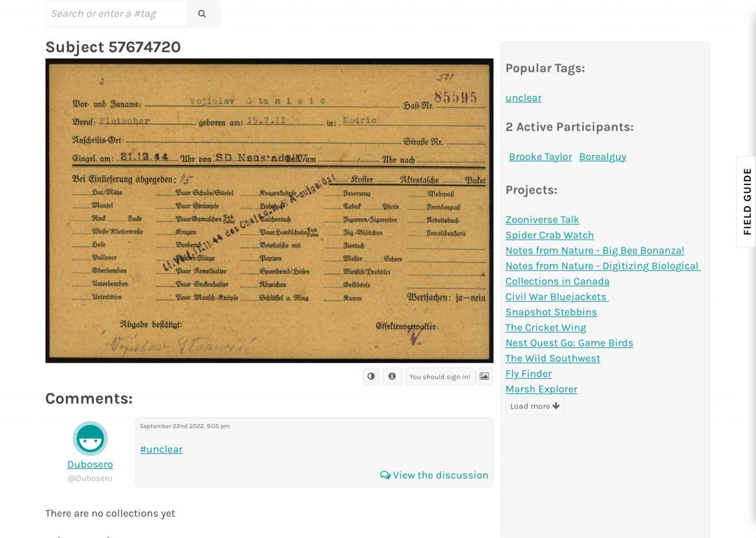Open the Fly Finder project

tap(529, 373)
